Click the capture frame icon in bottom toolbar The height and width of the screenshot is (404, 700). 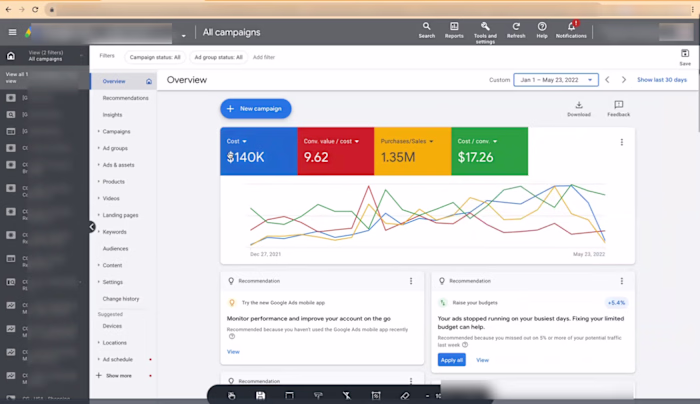pyautogui.click(x=376, y=395)
